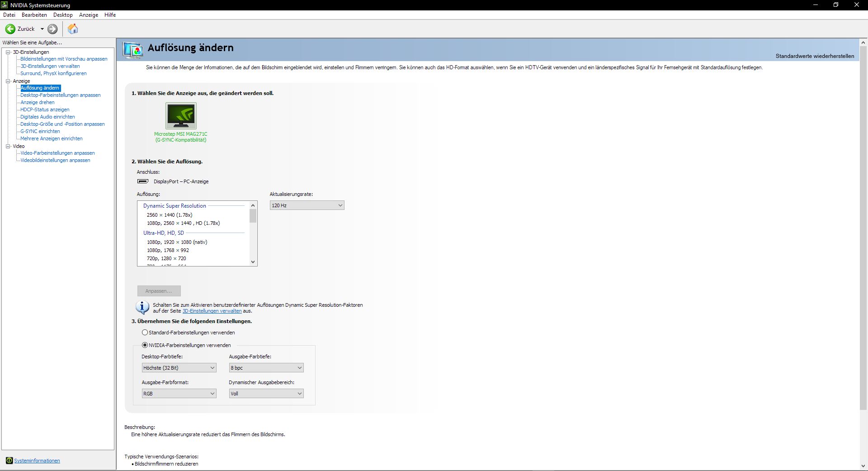Collapse the 3D-Einstellungen tree node
The width and height of the screenshot is (868, 471).
pyautogui.click(x=8, y=52)
